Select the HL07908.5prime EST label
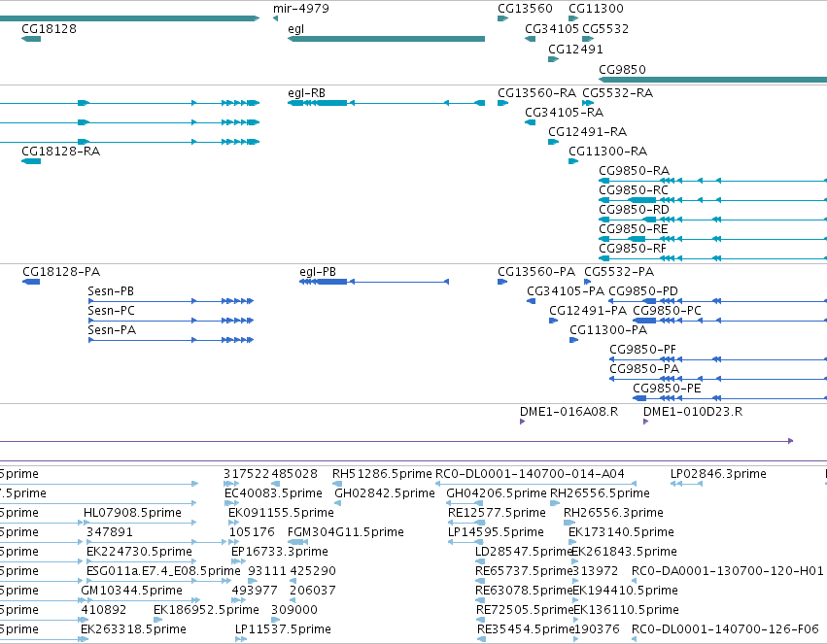Image resolution: width=827 pixels, height=644 pixels. click(132, 513)
